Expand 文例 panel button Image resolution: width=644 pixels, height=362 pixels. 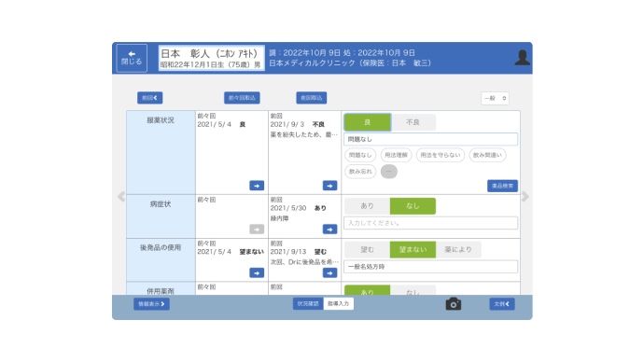coord(502,304)
